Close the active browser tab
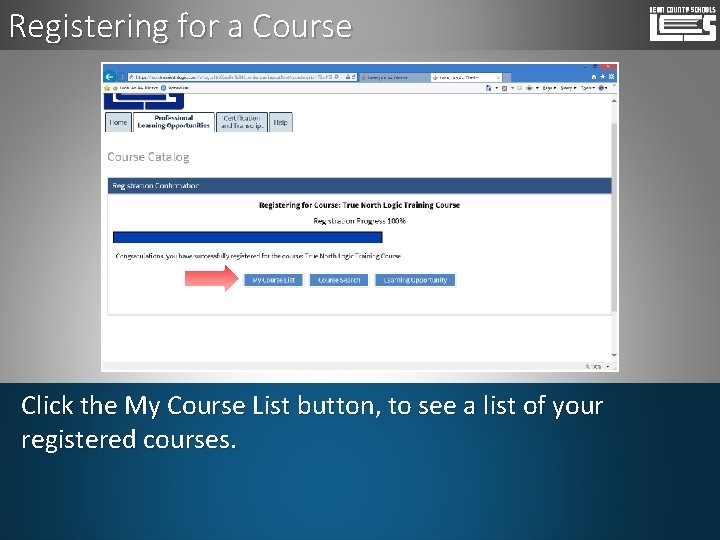The image size is (720, 540). click(499, 78)
